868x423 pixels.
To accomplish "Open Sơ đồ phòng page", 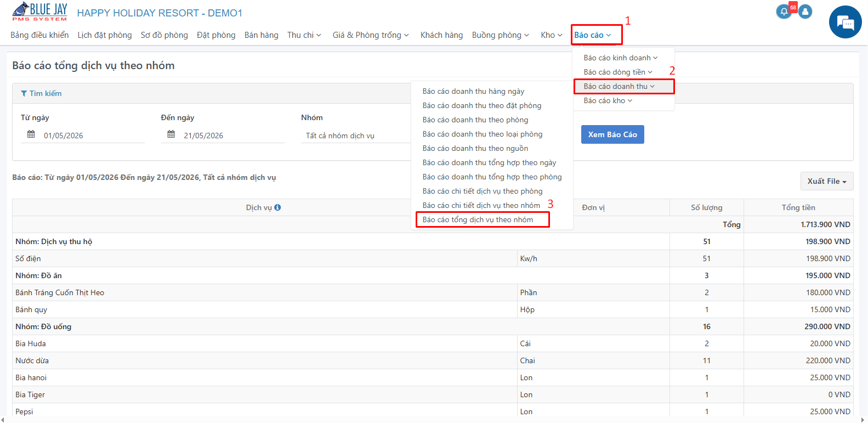I will click(x=164, y=35).
